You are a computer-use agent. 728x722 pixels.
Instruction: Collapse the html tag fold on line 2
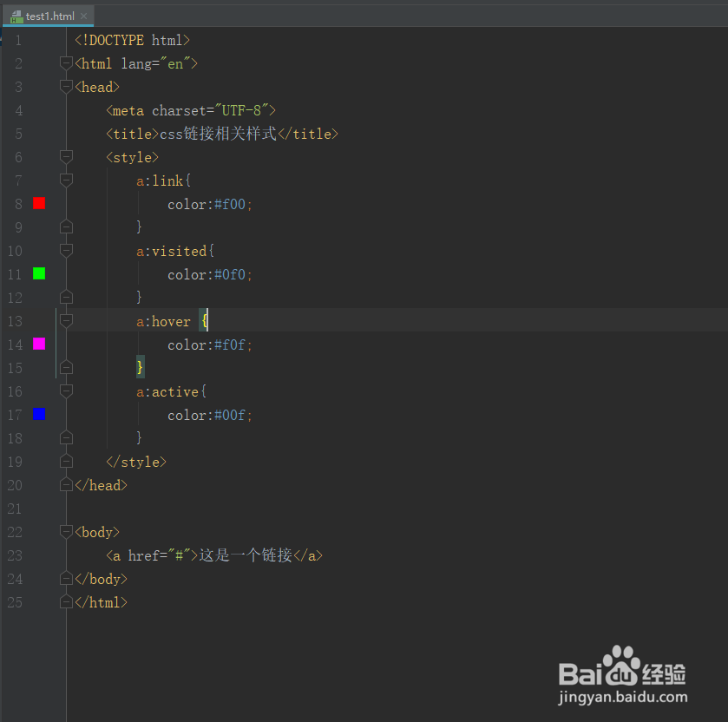coord(67,63)
